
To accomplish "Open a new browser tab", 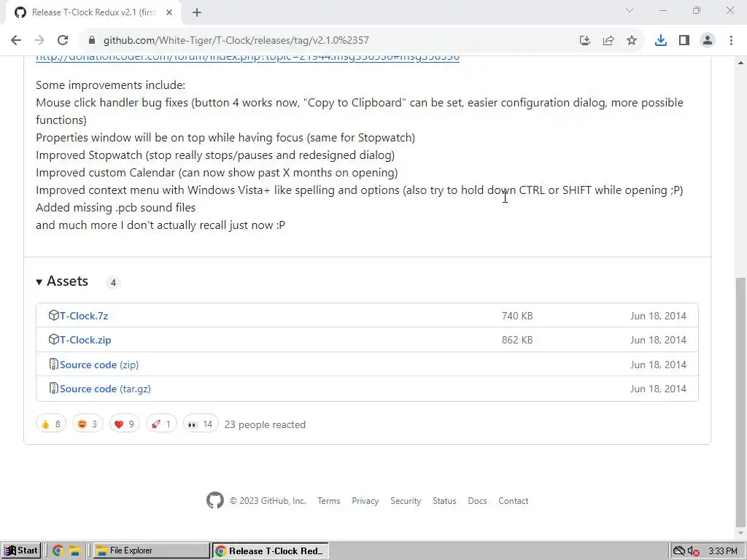I will click(x=197, y=13).
